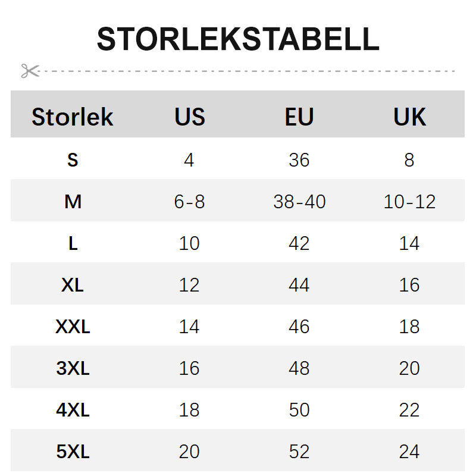The height and width of the screenshot is (476, 476).
Task: Click the XL size row label
Action: [73, 285]
